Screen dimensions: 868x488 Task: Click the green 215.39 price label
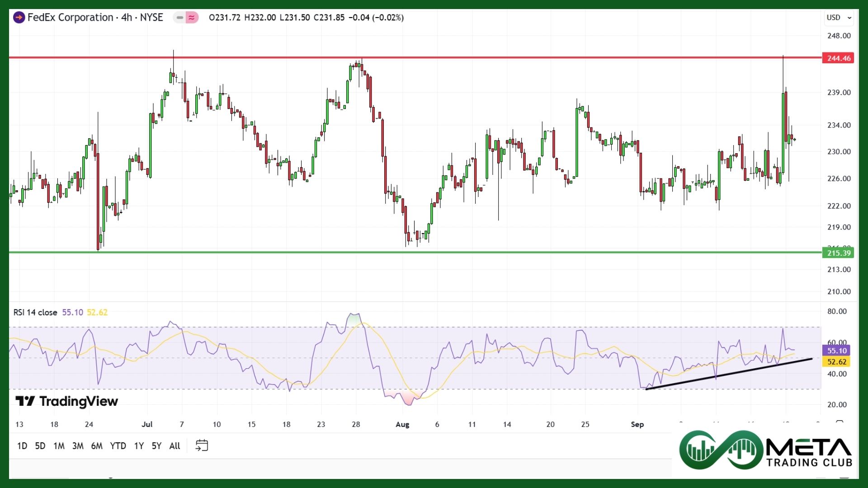click(x=838, y=253)
